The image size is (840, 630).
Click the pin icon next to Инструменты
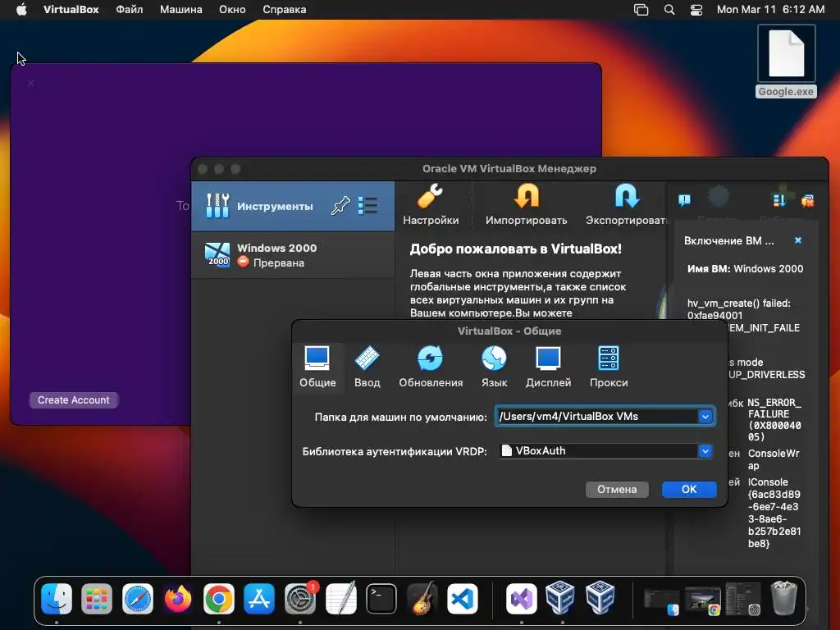click(x=340, y=206)
